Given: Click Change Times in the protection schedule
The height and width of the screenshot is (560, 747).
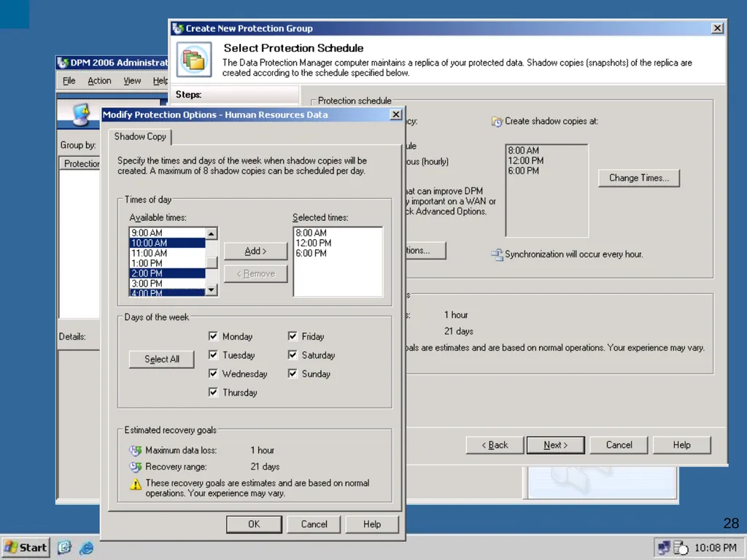Looking at the screenshot, I should pos(639,178).
